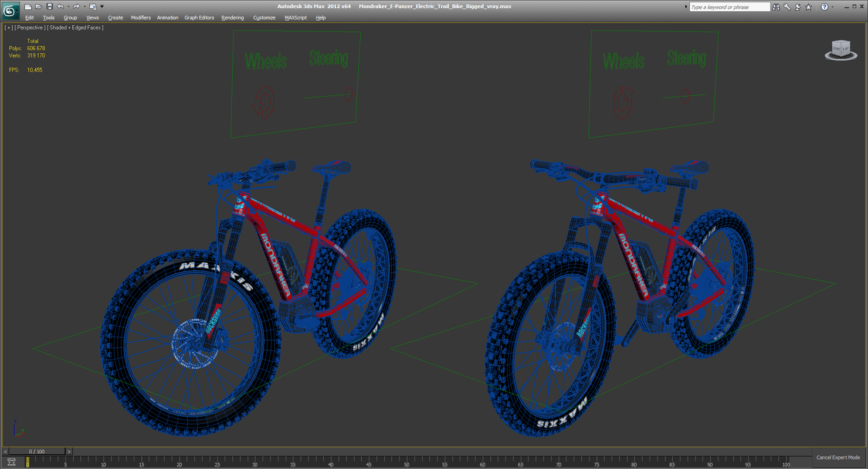The image size is (868, 469).
Task: Click the Redo arrow icon
Action: (76, 6)
